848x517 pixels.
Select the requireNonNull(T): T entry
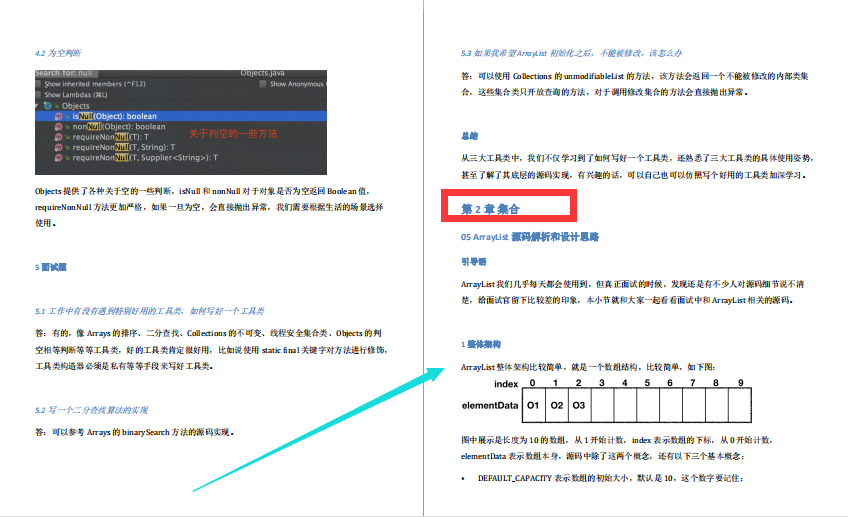pos(110,137)
